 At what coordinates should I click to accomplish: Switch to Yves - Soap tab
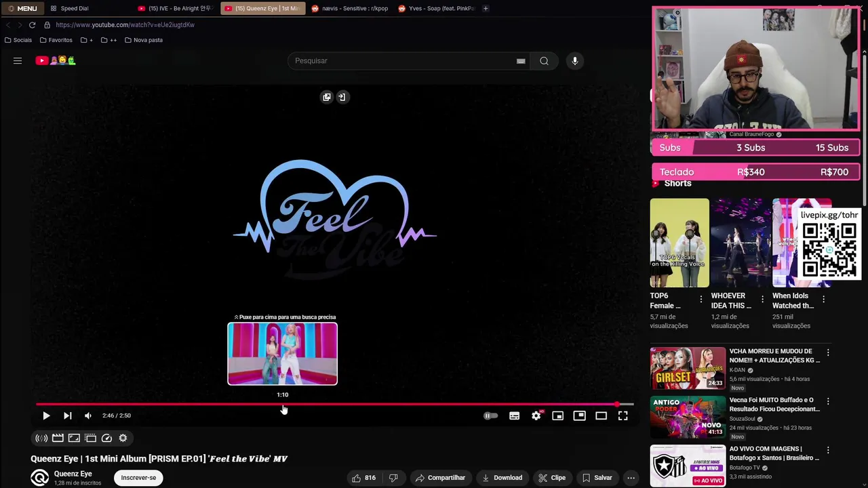point(436,8)
